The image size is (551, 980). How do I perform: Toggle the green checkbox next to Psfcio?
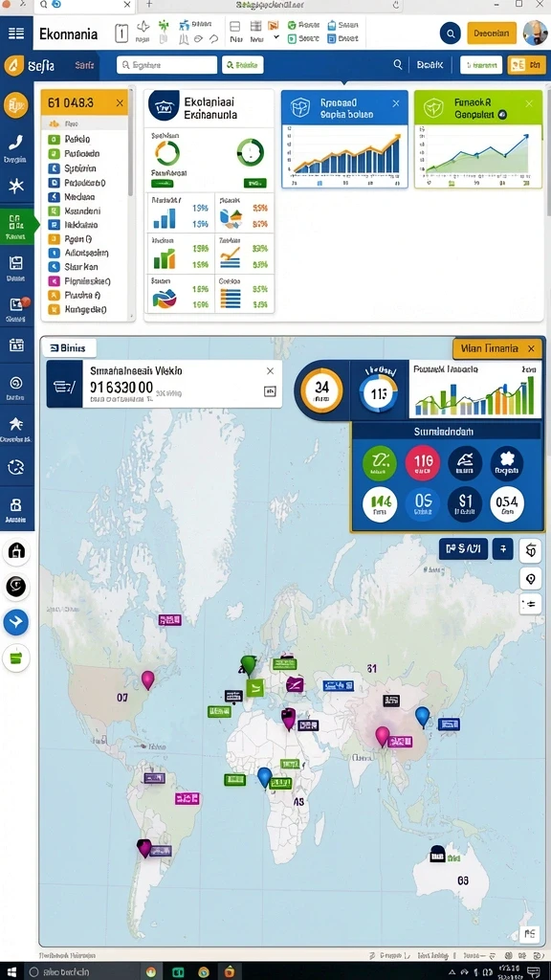click(54, 140)
